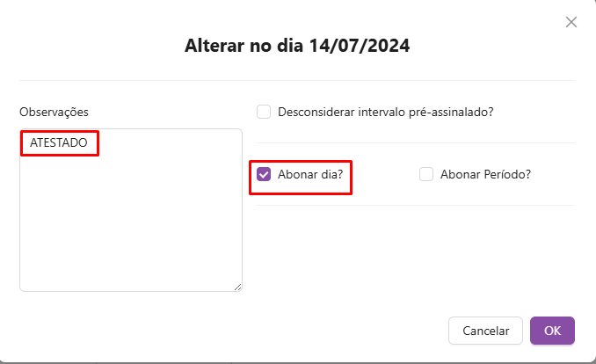
Task: Click the empty square beside Desconsiderar intervalo
Action: point(264,112)
